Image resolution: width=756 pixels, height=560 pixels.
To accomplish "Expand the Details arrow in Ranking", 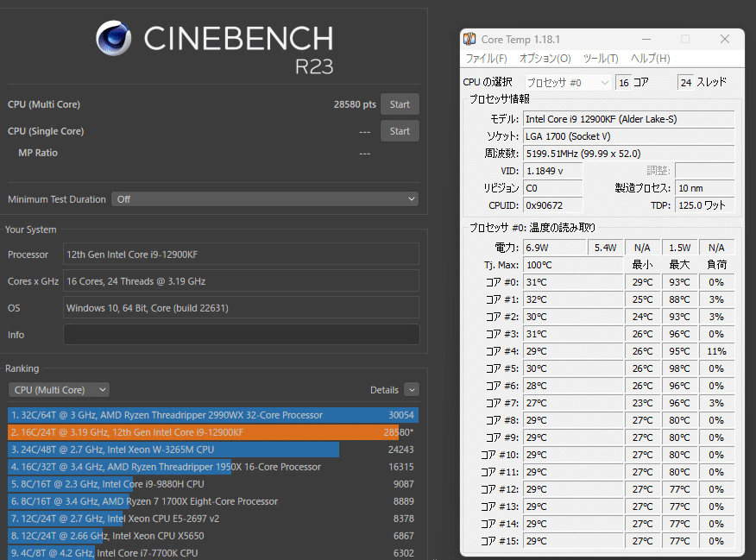I will click(412, 389).
